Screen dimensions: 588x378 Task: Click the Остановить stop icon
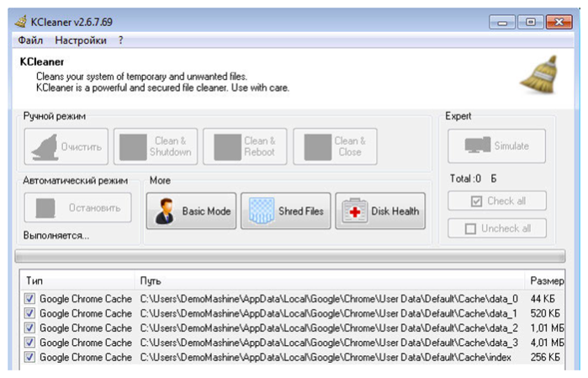(45, 208)
